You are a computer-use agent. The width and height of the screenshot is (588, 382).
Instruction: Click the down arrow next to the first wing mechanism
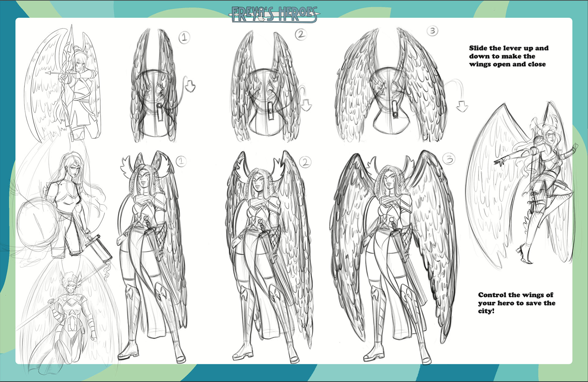(190, 86)
